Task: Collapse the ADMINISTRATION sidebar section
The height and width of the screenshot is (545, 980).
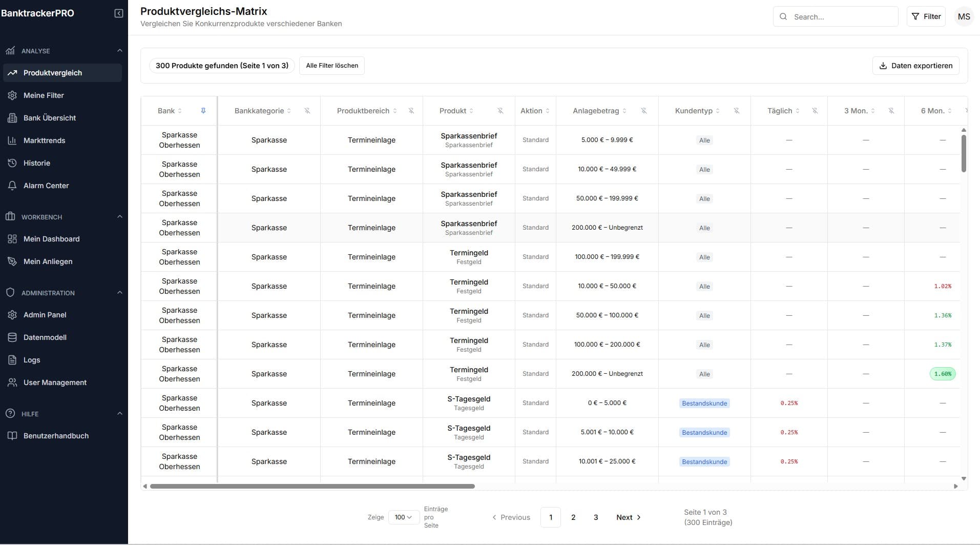Action: pyautogui.click(x=119, y=292)
